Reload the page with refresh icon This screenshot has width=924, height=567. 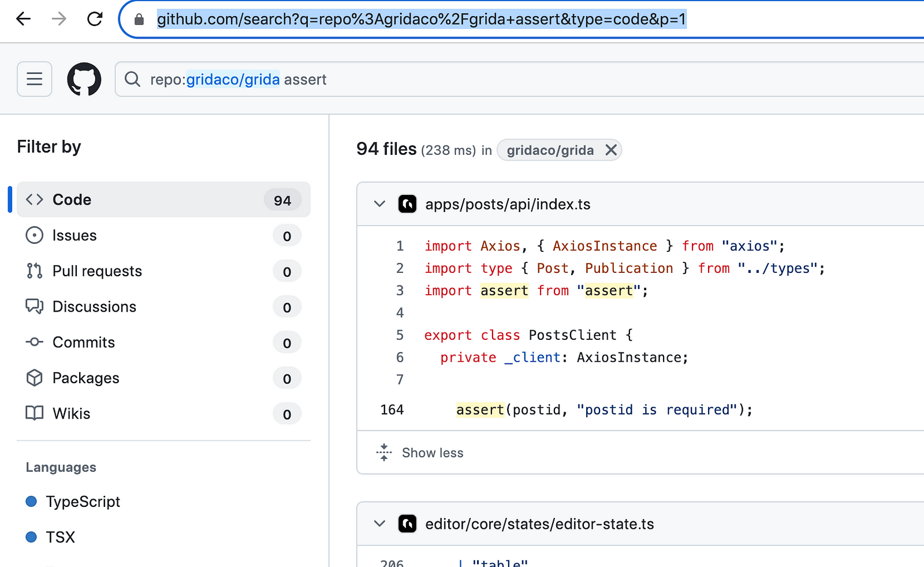click(x=95, y=19)
